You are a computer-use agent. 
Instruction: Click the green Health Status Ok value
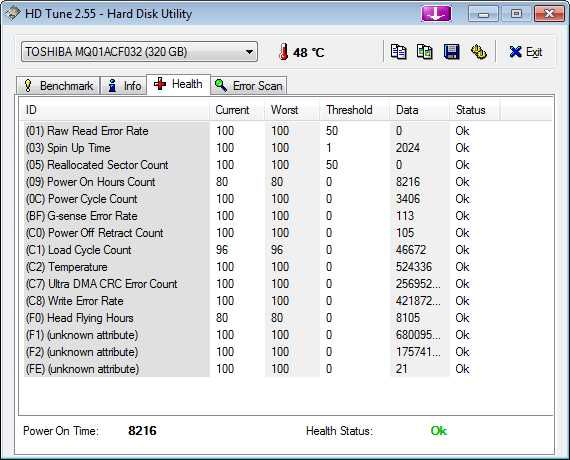(x=439, y=431)
